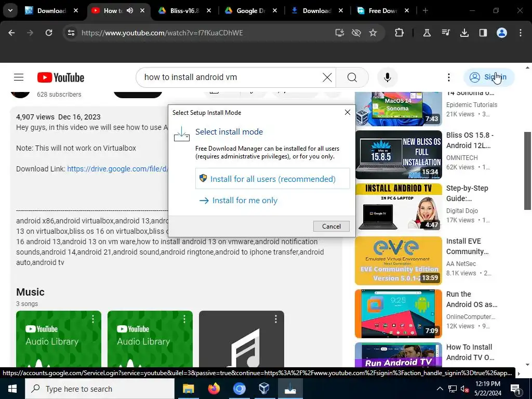
Task: Mute audio on the YouTube tab
Action: [x=129, y=10]
